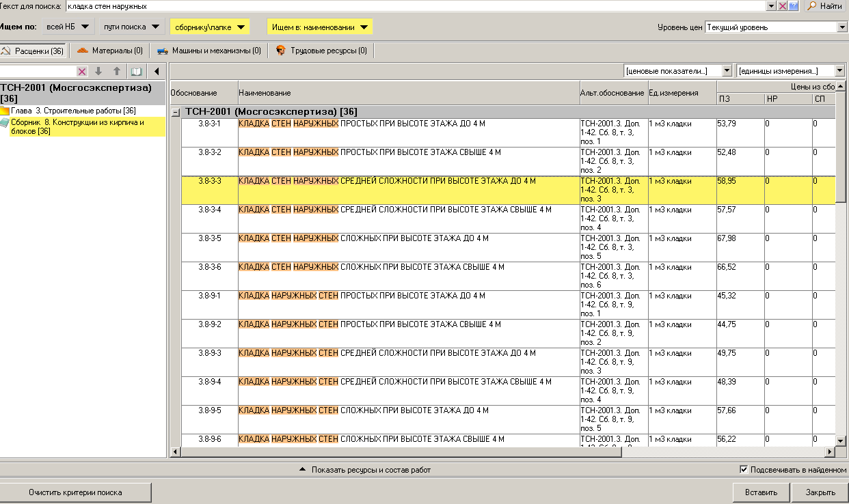Click the ПЗ column header

[x=740, y=99]
